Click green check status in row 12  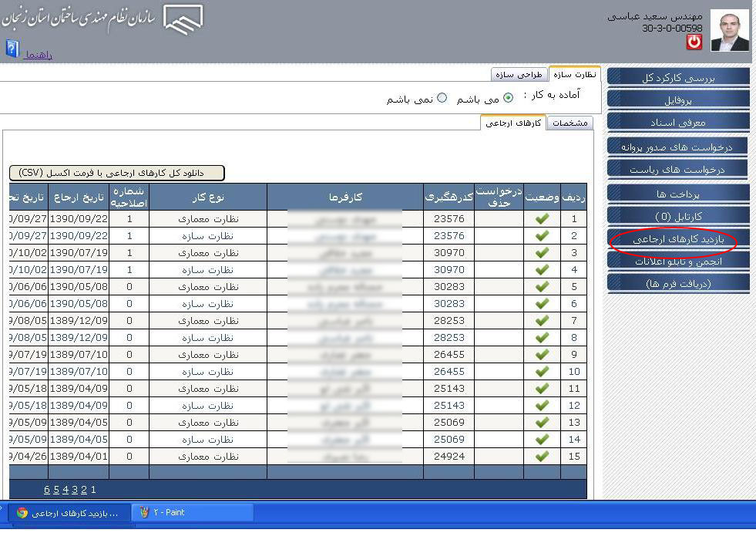(x=542, y=405)
